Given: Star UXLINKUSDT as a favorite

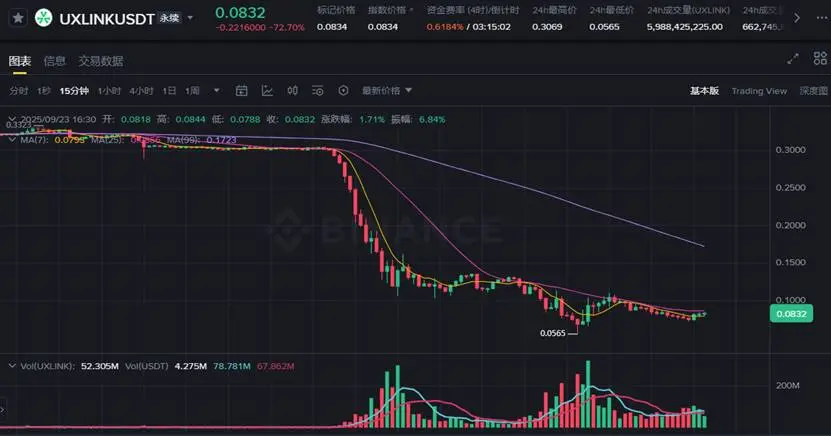Looking at the screenshot, I should [x=17, y=18].
